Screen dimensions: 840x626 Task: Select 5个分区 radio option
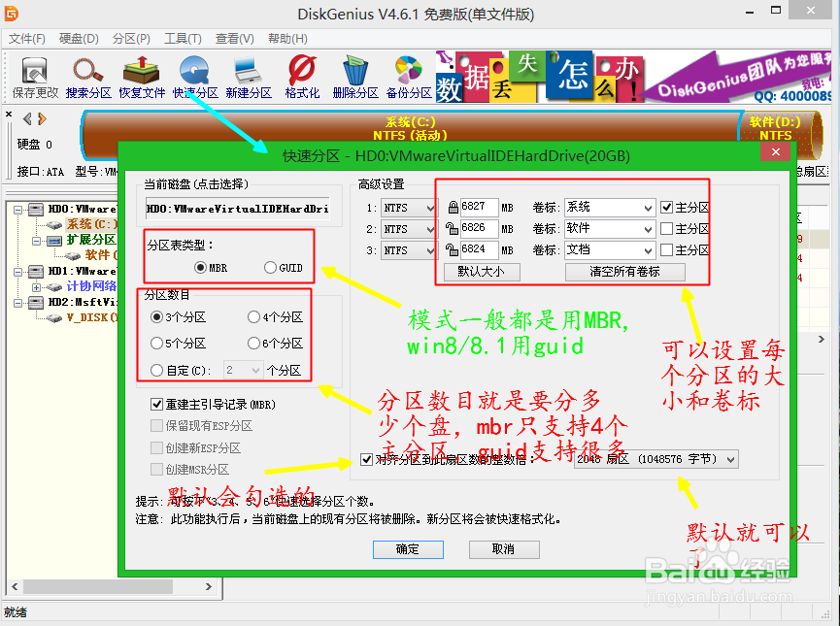pos(179,343)
